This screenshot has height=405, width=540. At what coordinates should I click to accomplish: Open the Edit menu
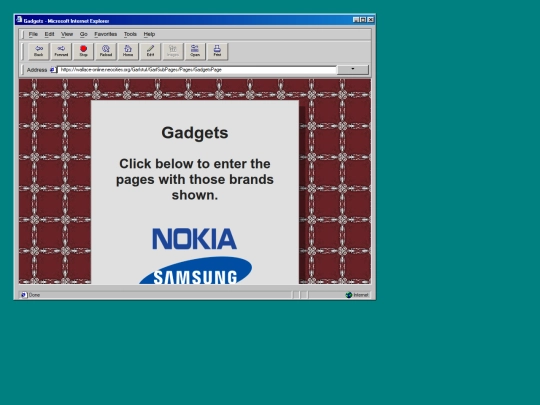(49, 34)
